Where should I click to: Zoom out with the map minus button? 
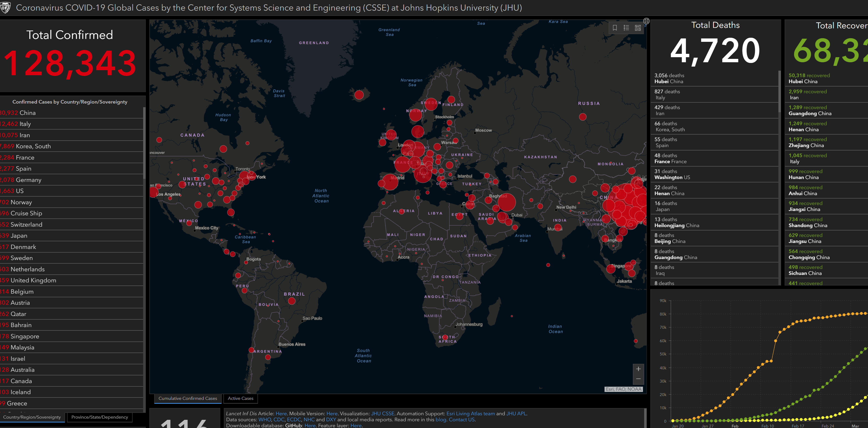click(x=638, y=379)
